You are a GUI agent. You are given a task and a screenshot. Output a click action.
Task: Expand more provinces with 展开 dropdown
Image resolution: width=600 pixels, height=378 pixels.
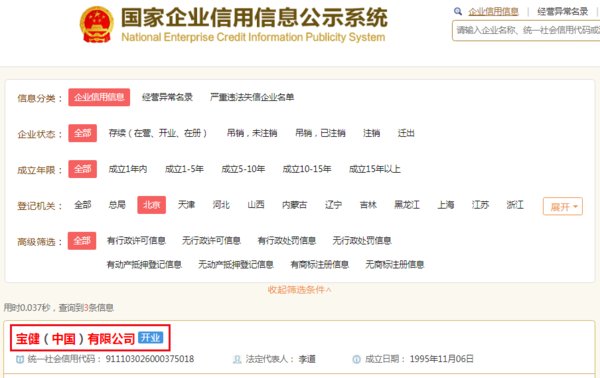click(x=563, y=207)
